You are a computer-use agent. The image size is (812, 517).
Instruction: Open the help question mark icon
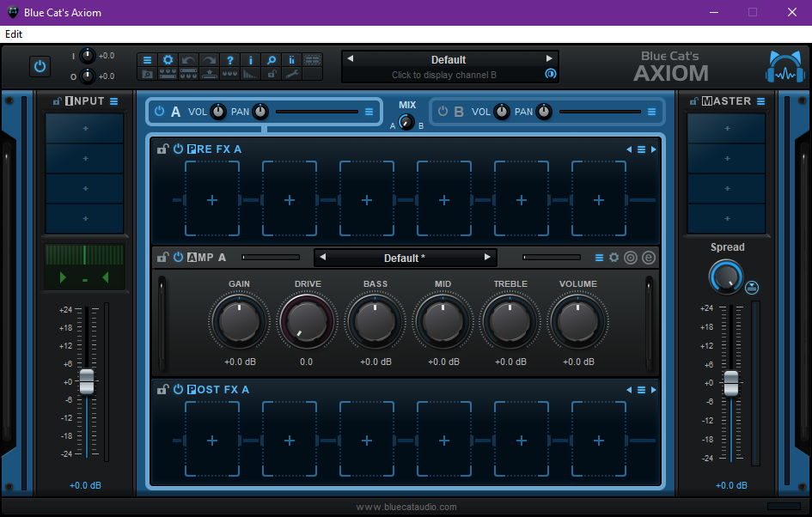tap(230, 60)
